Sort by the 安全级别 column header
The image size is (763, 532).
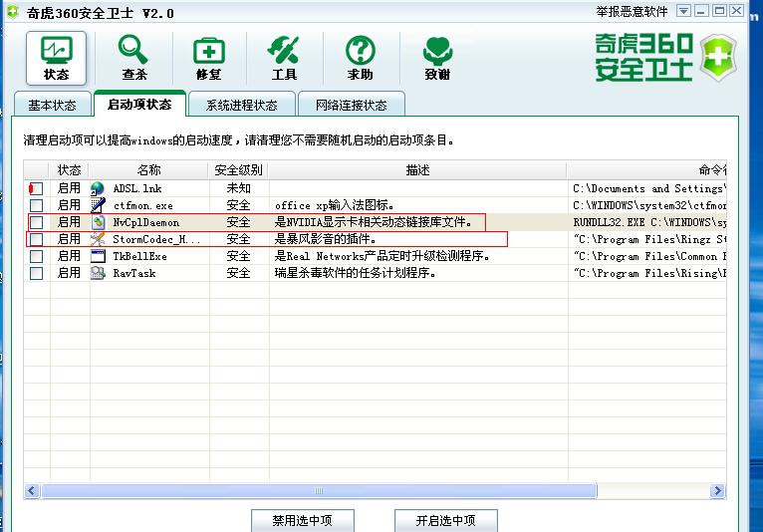click(238, 170)
